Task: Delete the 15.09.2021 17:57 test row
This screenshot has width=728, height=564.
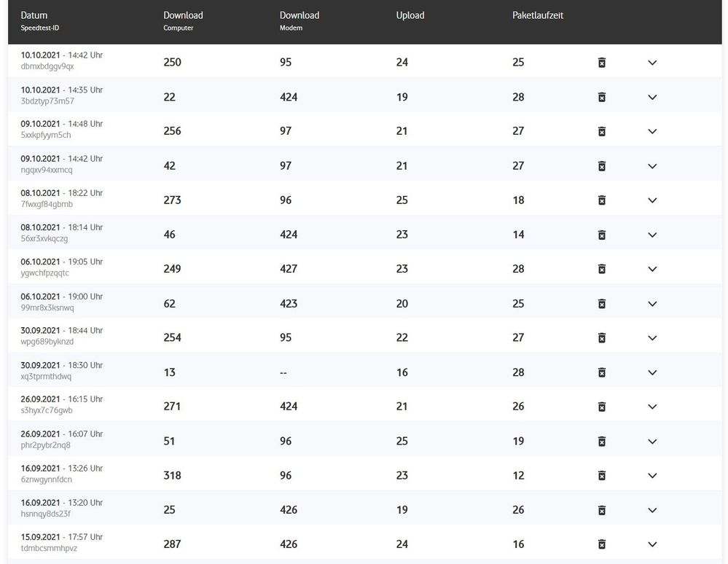Action: click(602, 544)
